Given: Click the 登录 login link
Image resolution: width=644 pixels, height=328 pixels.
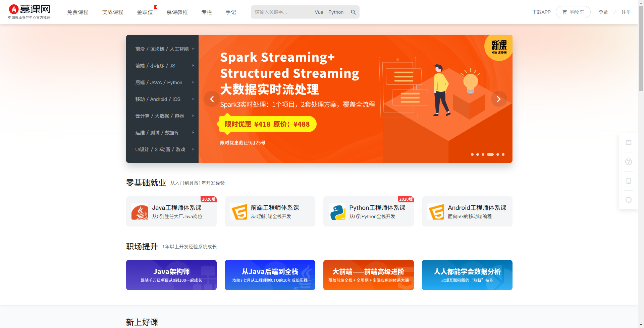Looking at the screenshot, I should (x=603, y=12).
